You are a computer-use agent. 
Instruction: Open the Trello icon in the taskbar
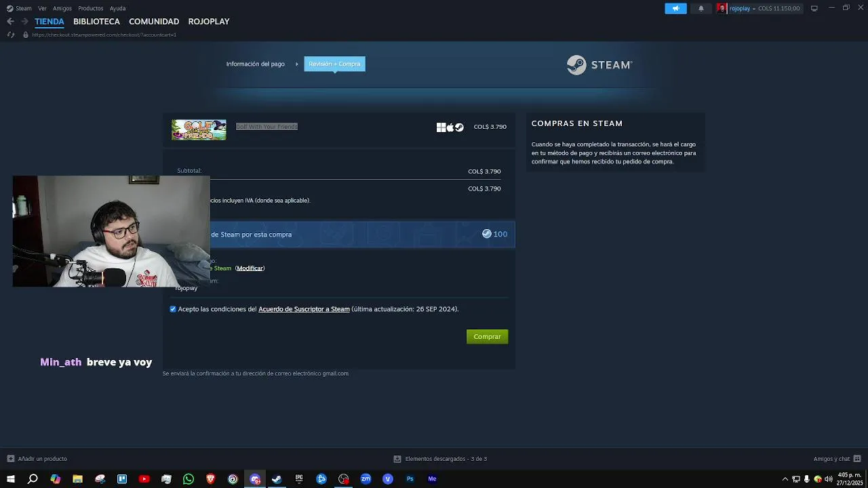[122, 479]
